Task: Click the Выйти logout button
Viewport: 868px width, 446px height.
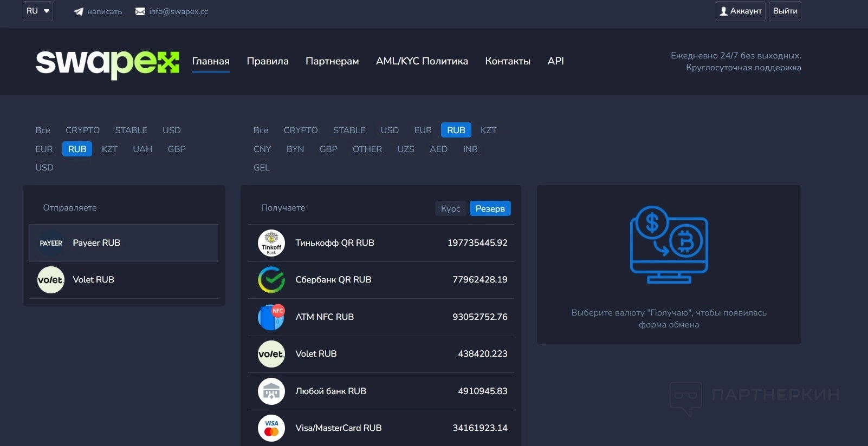Action: pos(785,11)
